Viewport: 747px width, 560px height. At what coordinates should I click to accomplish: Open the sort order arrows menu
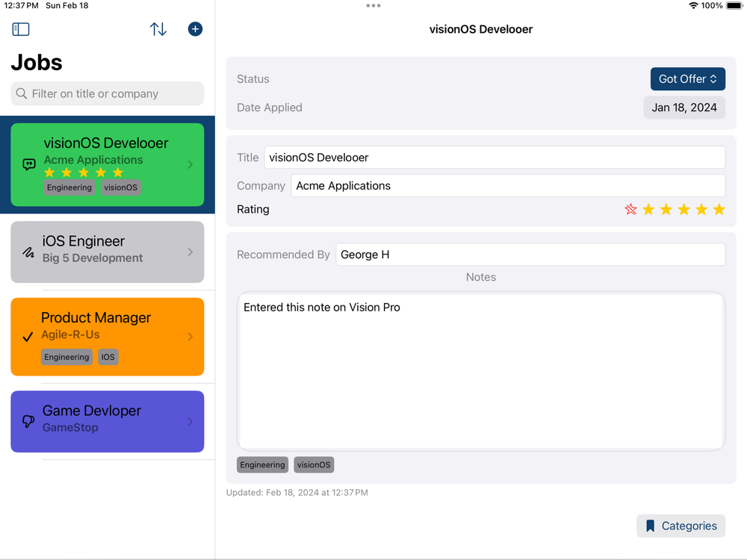tap(158, 29)
